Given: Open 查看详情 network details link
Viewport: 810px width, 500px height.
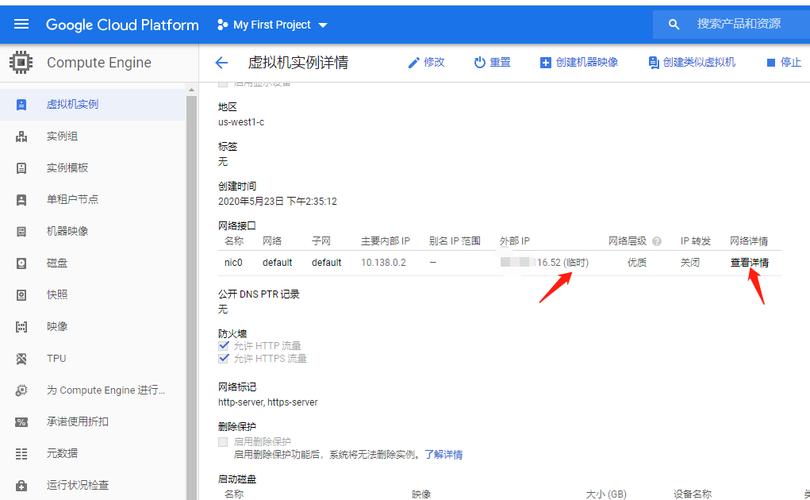Looking at the screenshot, I should (749, 262).
